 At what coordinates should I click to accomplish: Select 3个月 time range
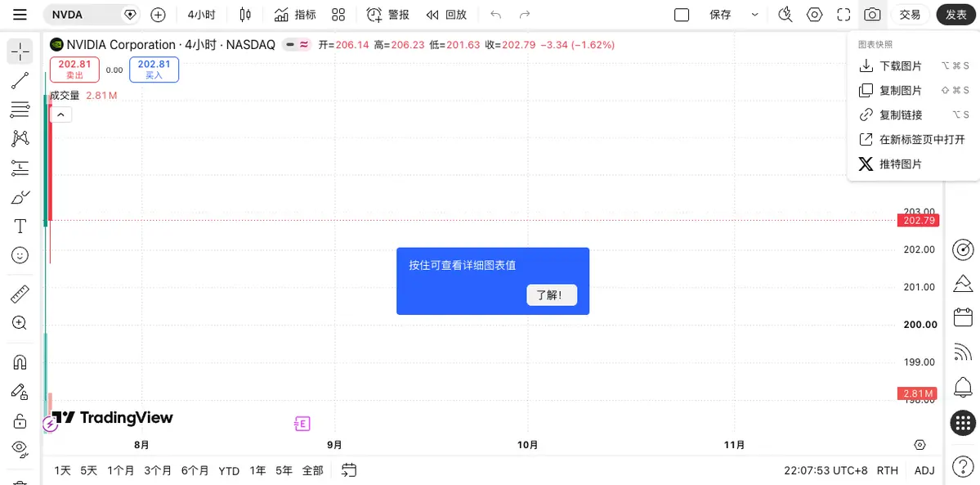click(158, 470)
